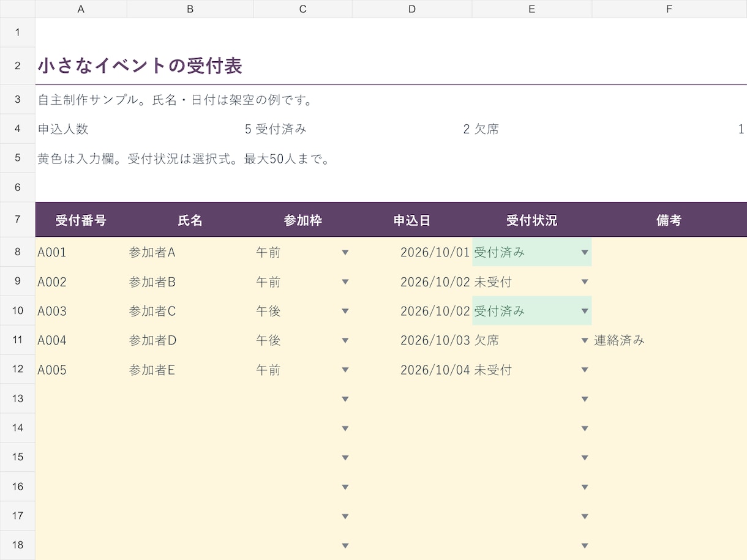This screenshot has height=560, width=747.
Task: Open the 受付状況 dropdown in row 10
Action: [585, 311]
